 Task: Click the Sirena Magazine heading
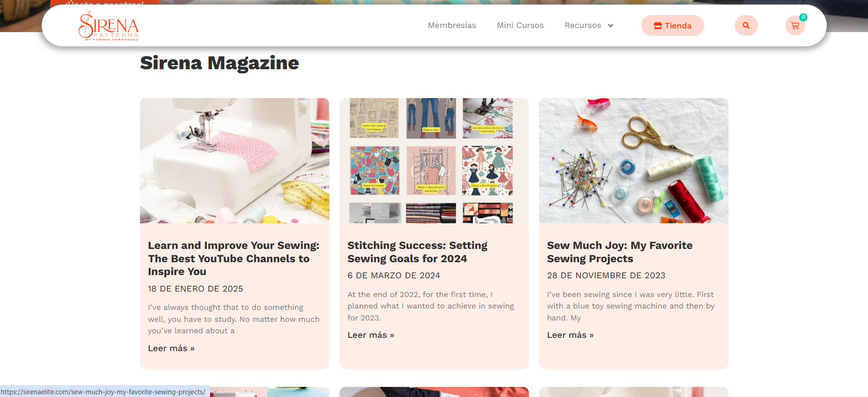(x=219, y=63)
